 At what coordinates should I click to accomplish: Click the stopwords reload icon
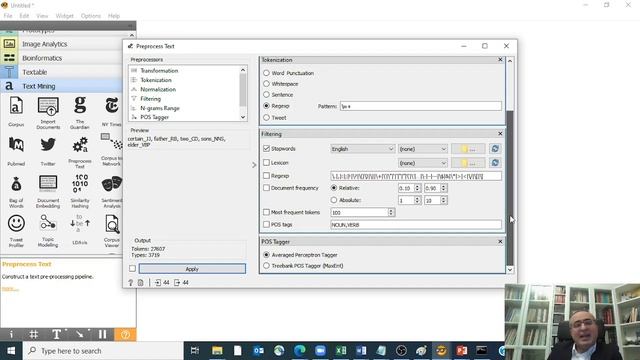pos(495,149)
